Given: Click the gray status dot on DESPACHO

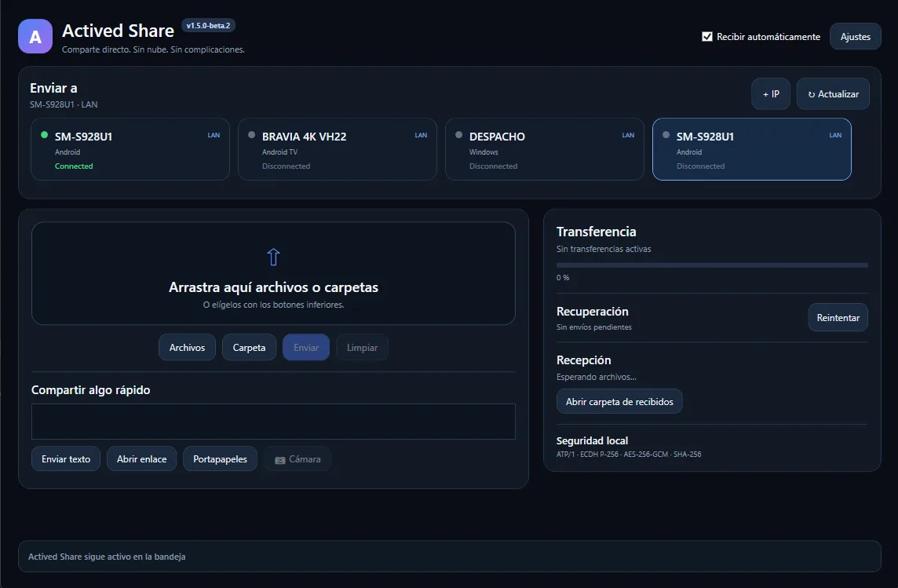Looking at the screenshot, I should 458,135.
